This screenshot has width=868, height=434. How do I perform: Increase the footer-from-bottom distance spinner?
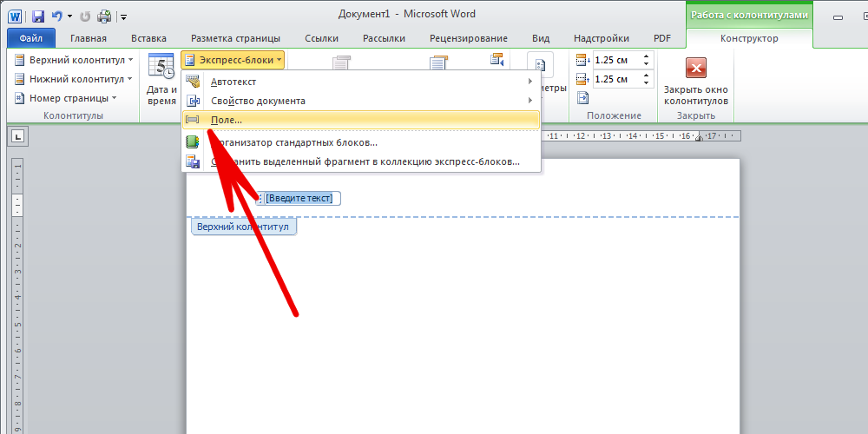pos(647,75)
